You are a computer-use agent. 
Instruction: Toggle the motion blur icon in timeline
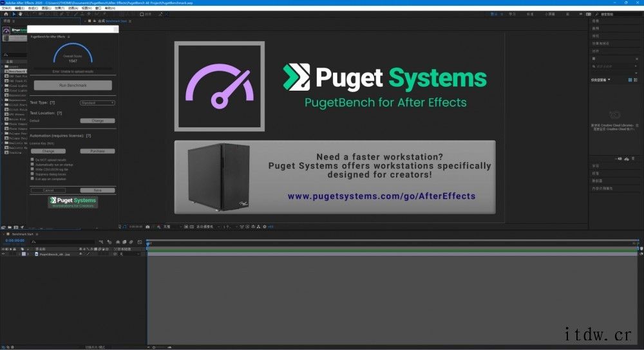(x=131, y=242)
